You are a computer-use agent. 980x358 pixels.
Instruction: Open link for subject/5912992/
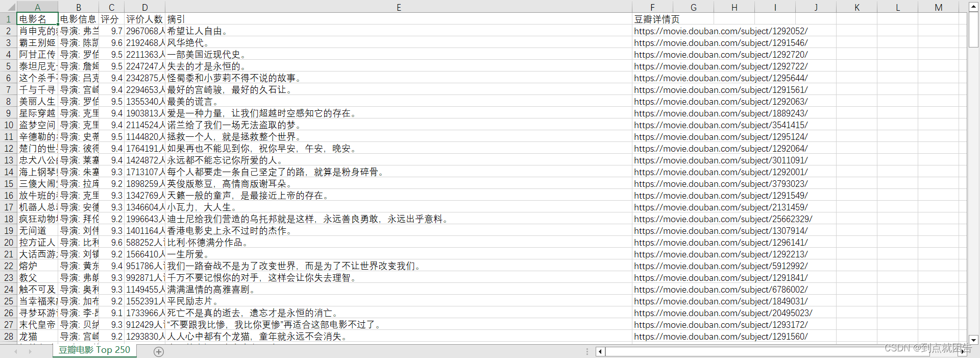pos(721,266)
